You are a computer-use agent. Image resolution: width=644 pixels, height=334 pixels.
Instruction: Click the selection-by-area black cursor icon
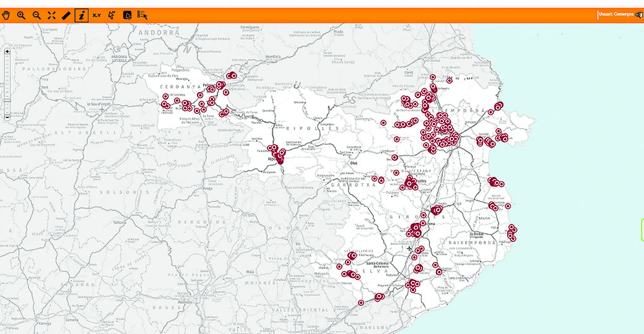tap(127, 15)
